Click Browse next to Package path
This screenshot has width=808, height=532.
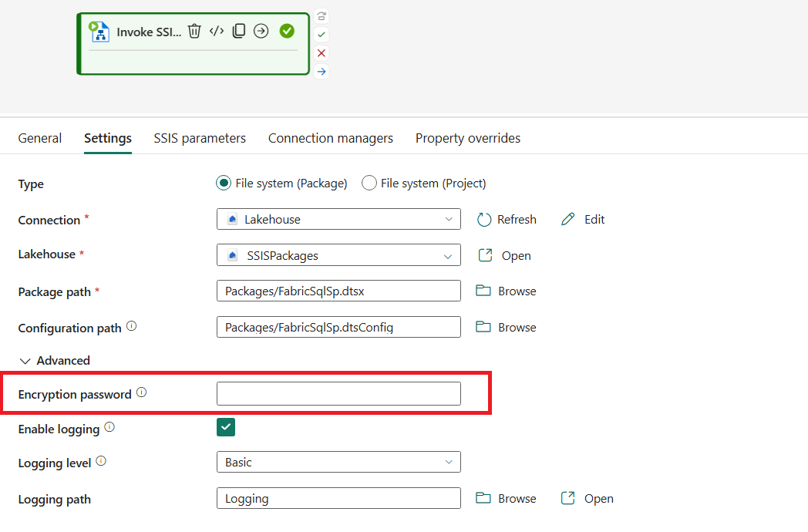coord(507,291)
